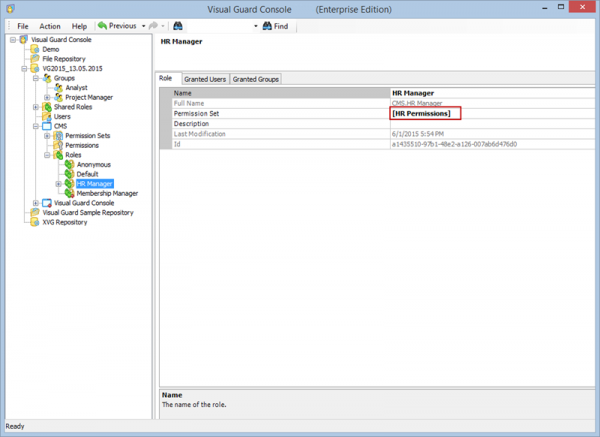Click the Visual Guard Console application icon under VG2015

(47, 203)
